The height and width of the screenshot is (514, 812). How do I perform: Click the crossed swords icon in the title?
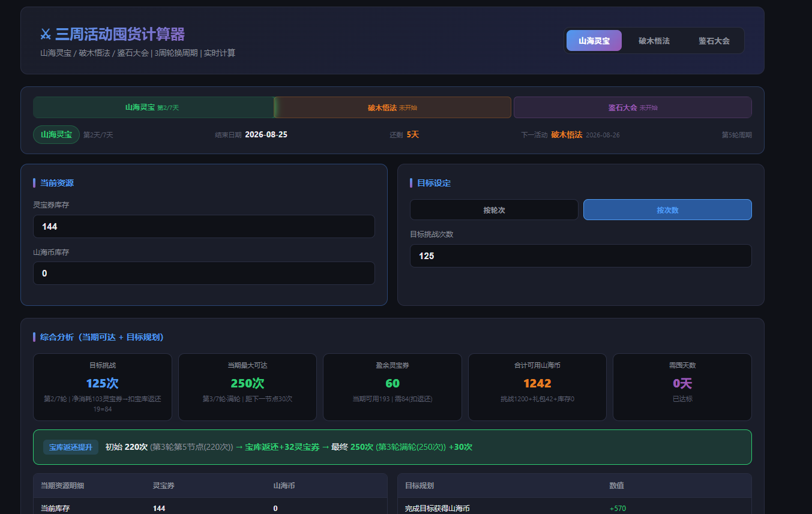tap(46, 34)
